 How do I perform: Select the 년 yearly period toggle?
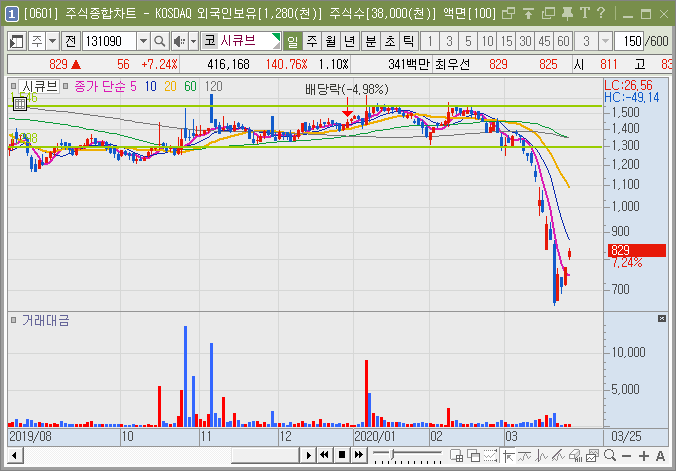(350, 41)
